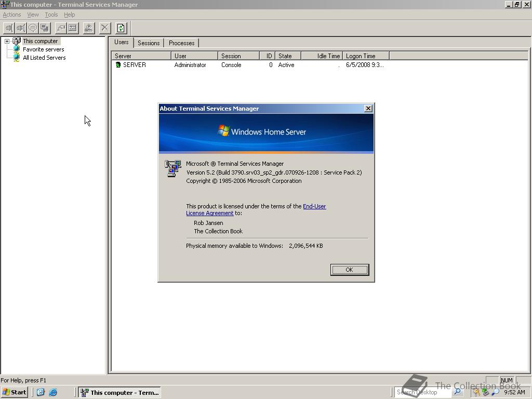Click the keys tray icon
The image size is (532, 399).
click(x=477, y=393)
